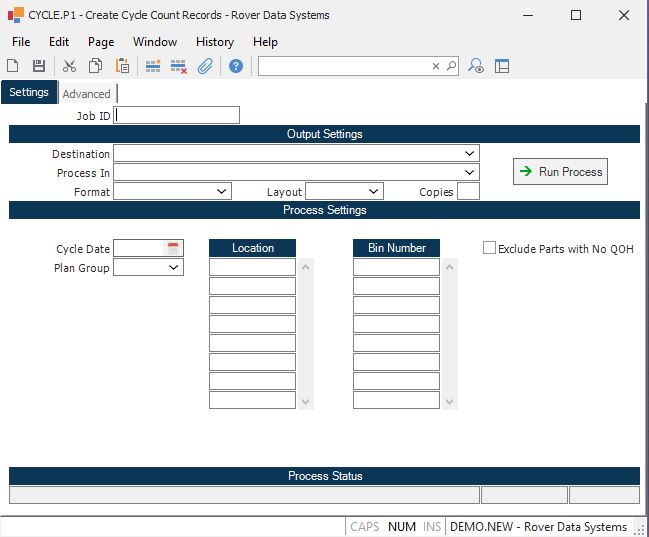Click the Save floppy disk icon
Viewport: 649px width, 537px height.
39,66
